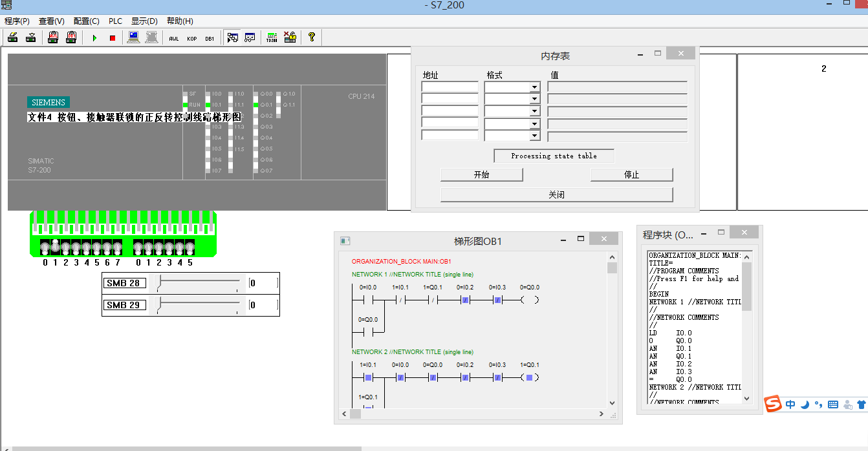Toggle input switch 5 in right switch bank

tap(190, 248)
